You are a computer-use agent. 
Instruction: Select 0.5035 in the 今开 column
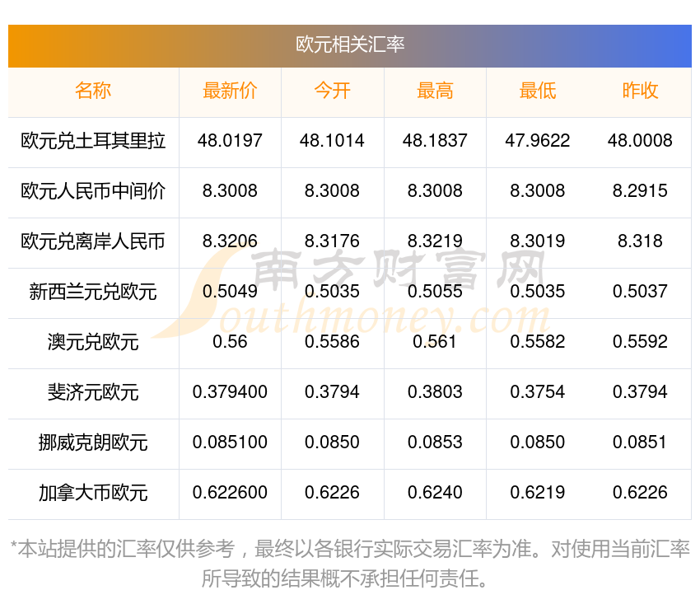click(x=332, y=292)
